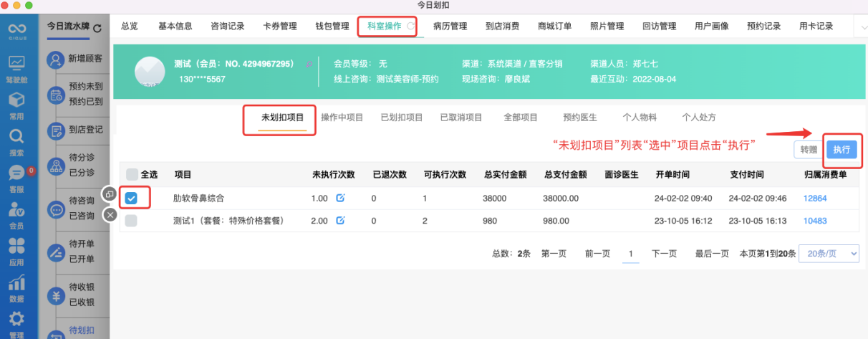Open the 客服 chat icon with badge
Image resolution: width=868 pixels, height=339 pixels.
click(16, 173)
